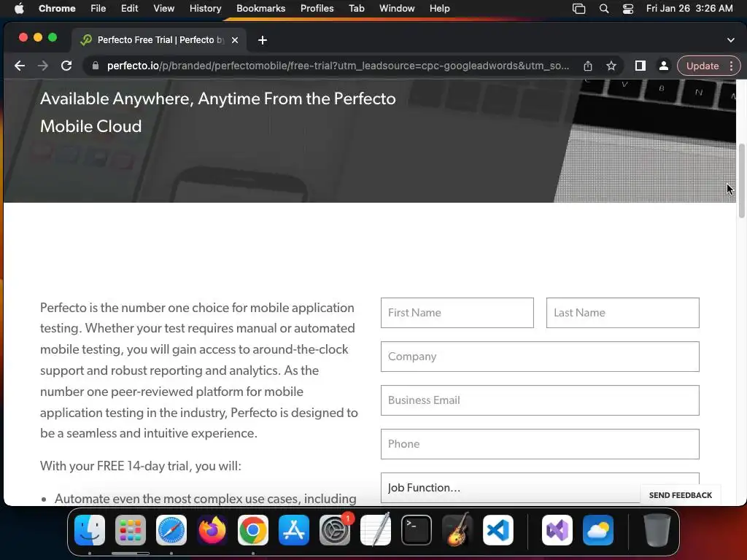Screen dimensions: 747x560
Task: Open the weather cloud app in dock
Action: pos(598,530)
